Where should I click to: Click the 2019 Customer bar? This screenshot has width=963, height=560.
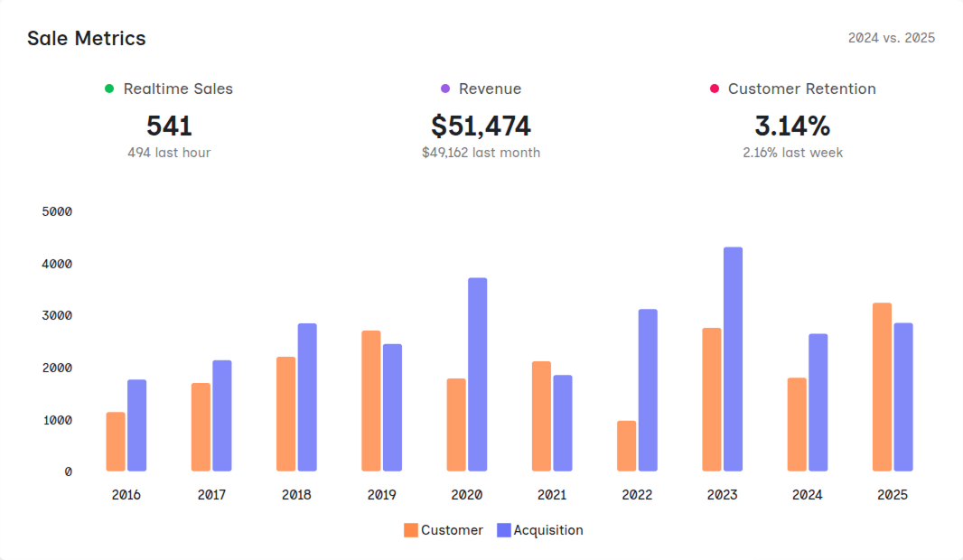coord(371,401)
